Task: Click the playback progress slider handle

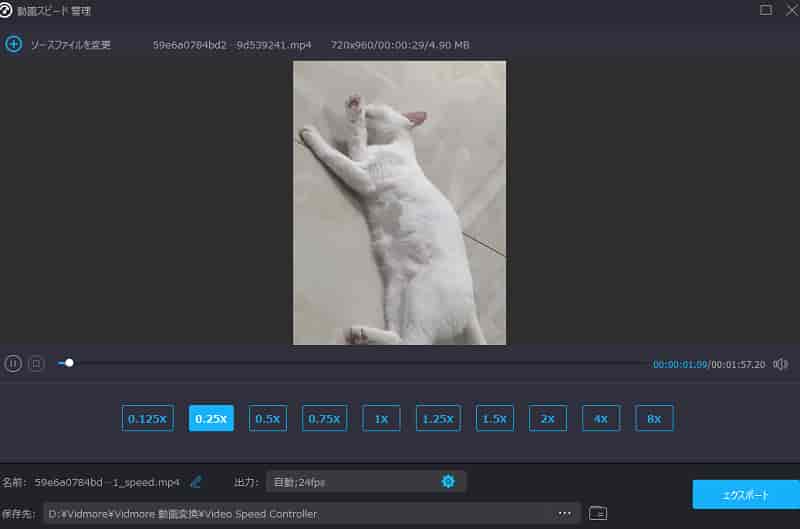Action: 69,363
